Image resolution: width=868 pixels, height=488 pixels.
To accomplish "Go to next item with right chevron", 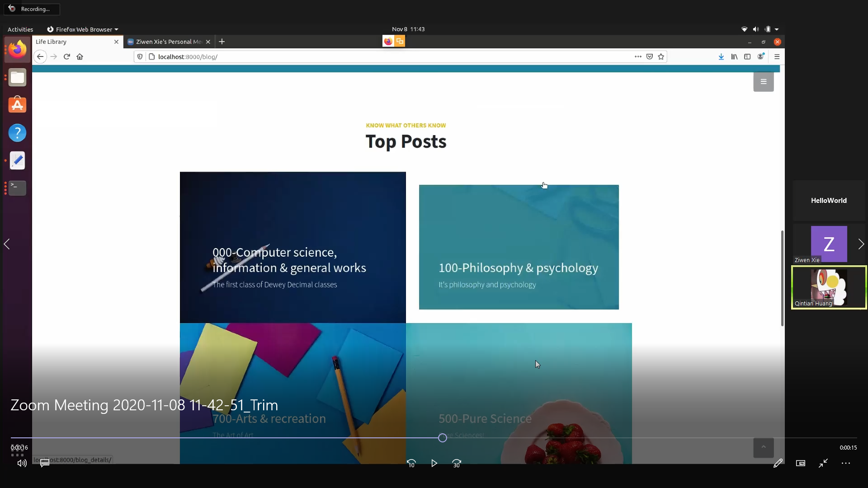I will 861,244.
